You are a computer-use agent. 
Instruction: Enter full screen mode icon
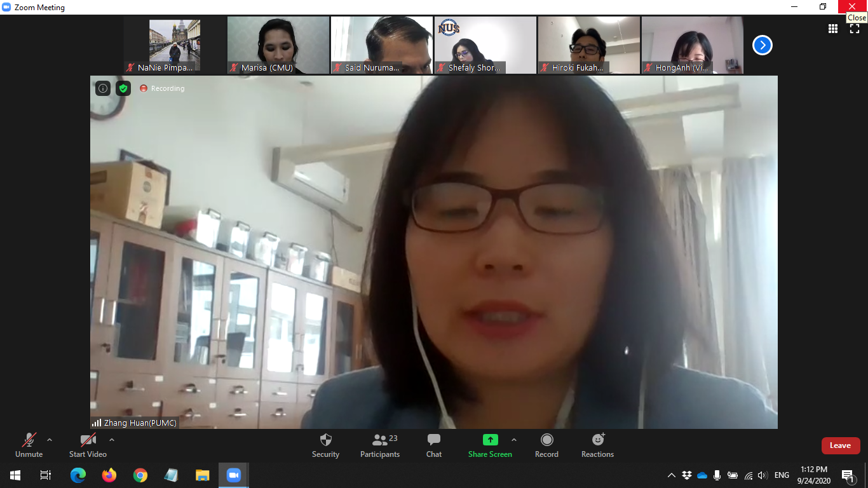tap(855, 29)
